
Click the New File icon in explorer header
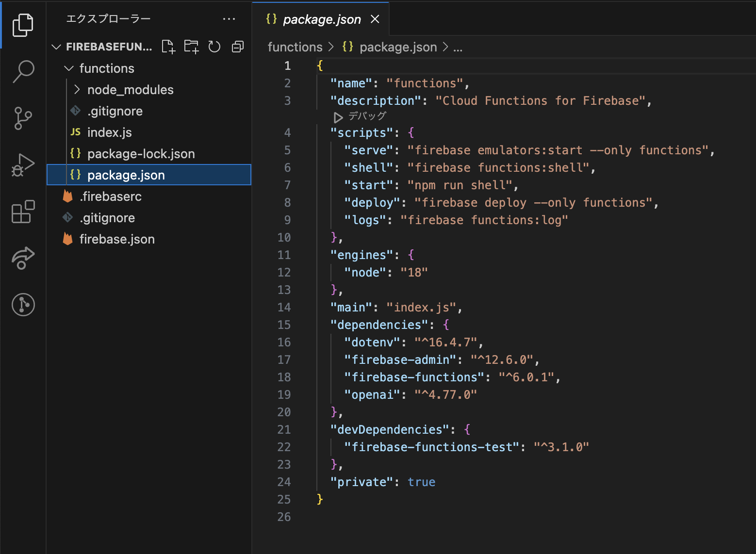click(168, 47)
